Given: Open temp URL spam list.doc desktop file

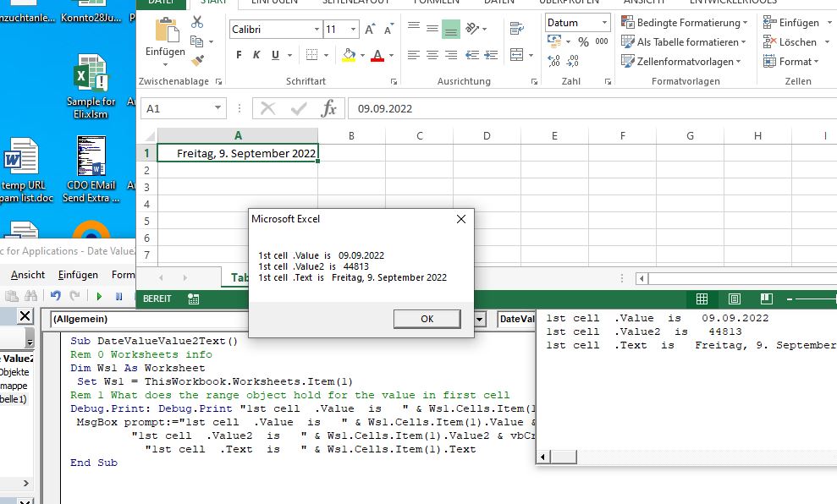Looking at the screenshot, I should [24, 170].
